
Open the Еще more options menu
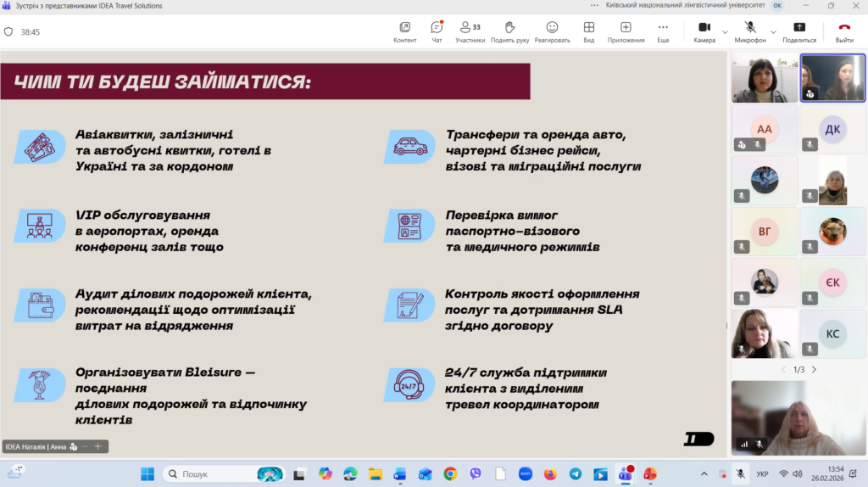(663, 31)
